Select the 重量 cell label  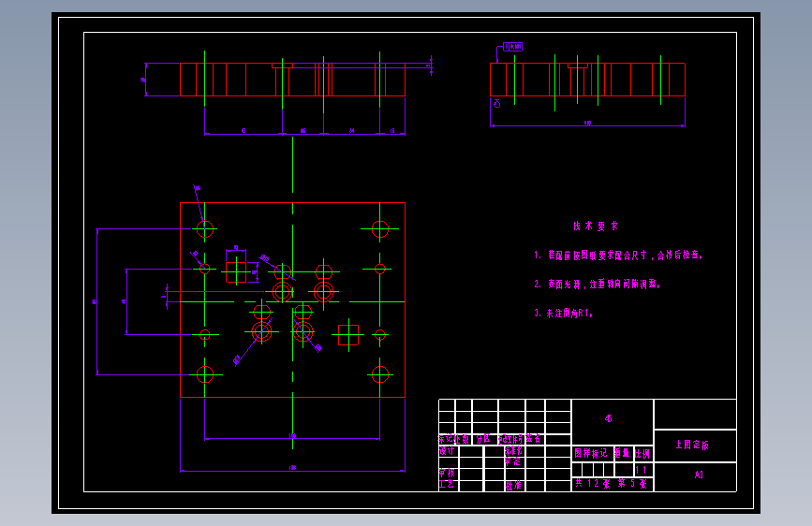[x=622, y=454]
